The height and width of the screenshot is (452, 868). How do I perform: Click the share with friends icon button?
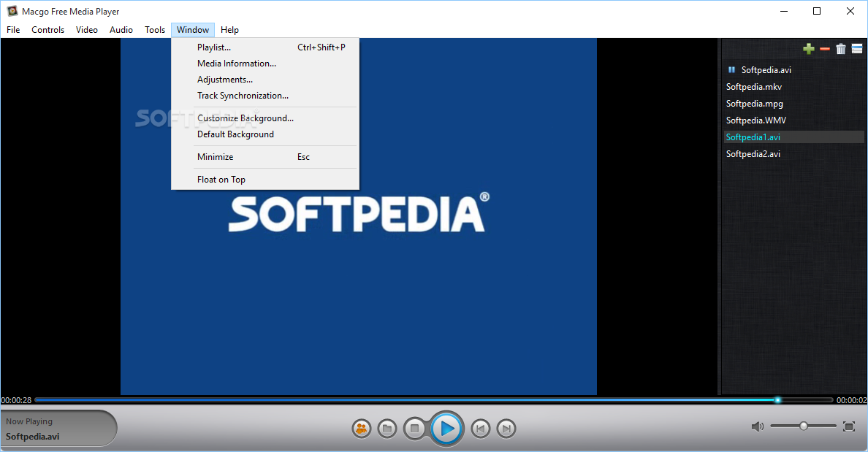pyautogui.click(x=362, y=428)
